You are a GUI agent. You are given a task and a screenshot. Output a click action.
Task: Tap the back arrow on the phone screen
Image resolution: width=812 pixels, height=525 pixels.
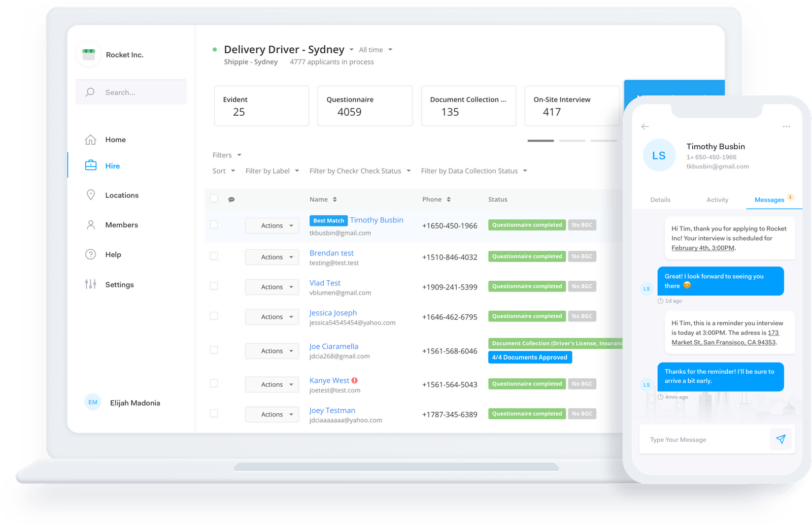pyautogui.click(x=645, y=126)
